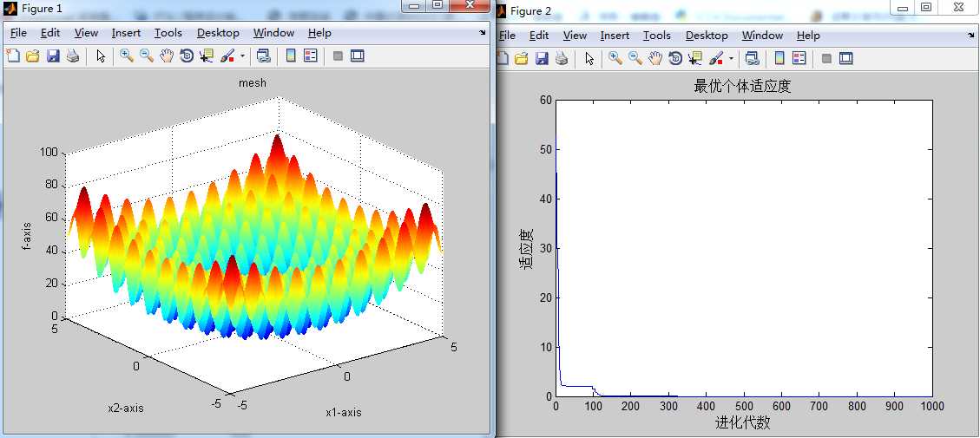Pick Brush data tool in Figure 1

coord(228,56)
